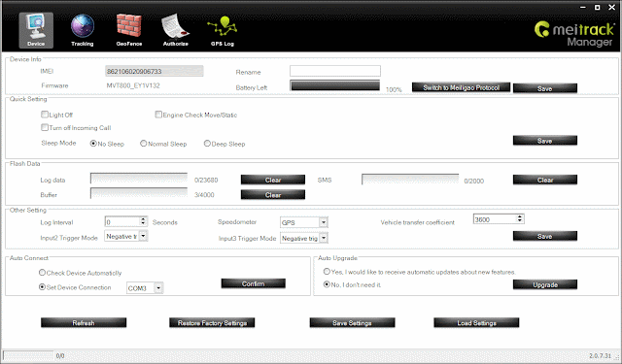Open the Device section icon
Viewport: 622px width, 364px height.
coord(36,30)
